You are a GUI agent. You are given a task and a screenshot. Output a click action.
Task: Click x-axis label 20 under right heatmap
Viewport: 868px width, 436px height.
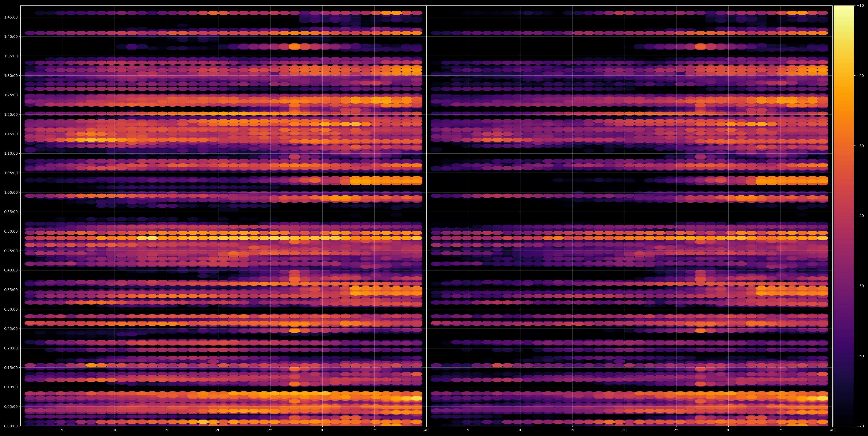click(x=624, y=430)
